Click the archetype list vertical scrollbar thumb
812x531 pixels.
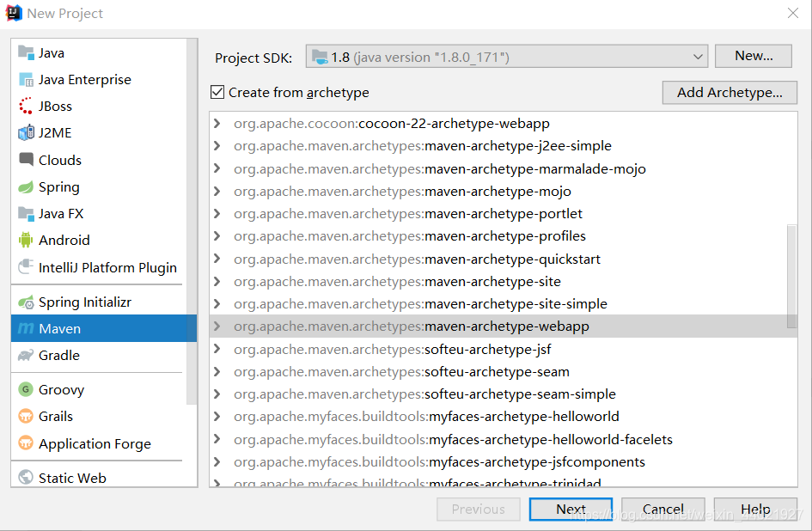click(x=791, y=276)
